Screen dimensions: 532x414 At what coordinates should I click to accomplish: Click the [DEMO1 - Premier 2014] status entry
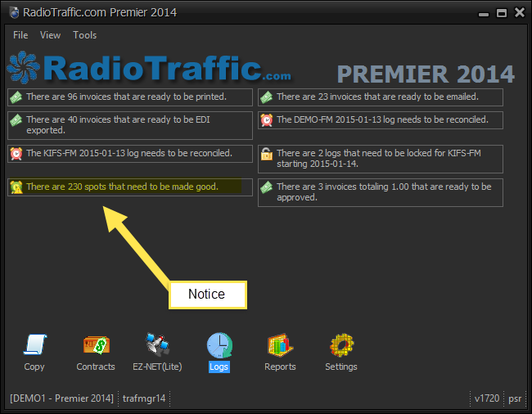tap(61, 398)
